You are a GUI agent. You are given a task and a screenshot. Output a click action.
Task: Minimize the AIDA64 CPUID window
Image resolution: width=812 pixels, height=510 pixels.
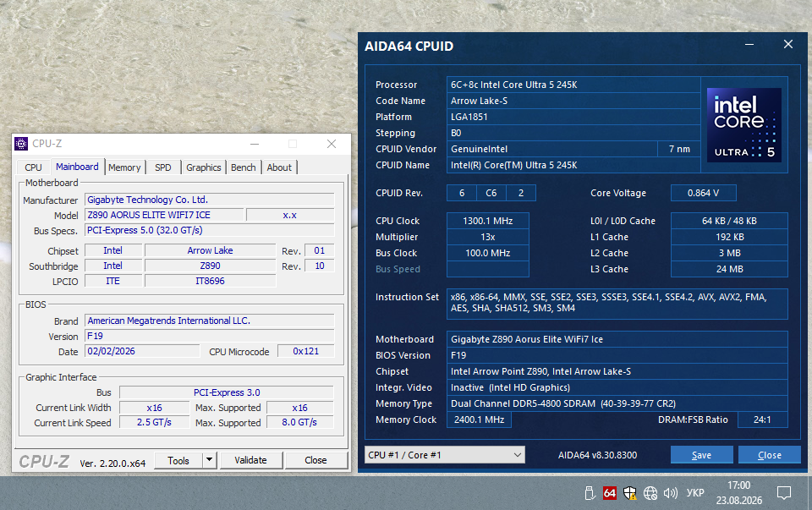pos(749,45)
